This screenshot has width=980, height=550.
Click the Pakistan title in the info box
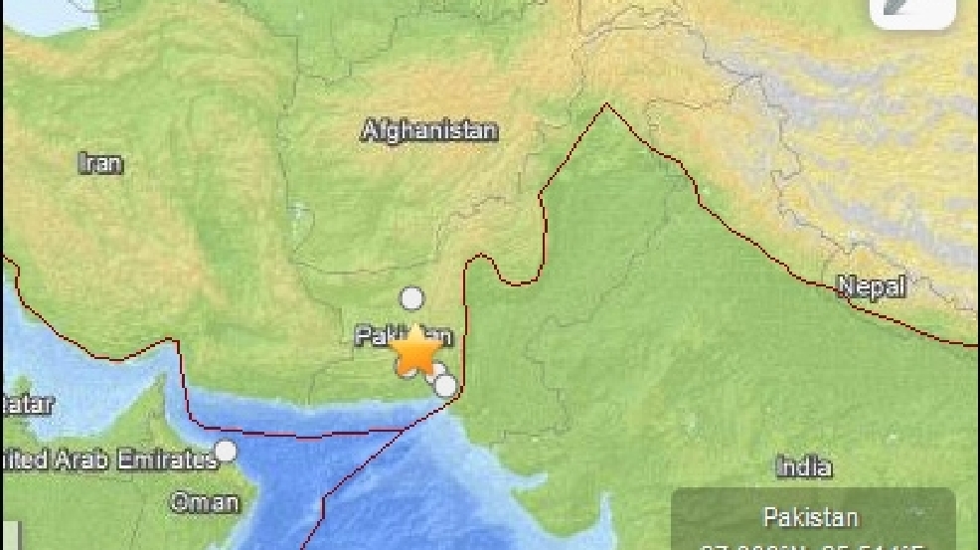click(811, 518)
